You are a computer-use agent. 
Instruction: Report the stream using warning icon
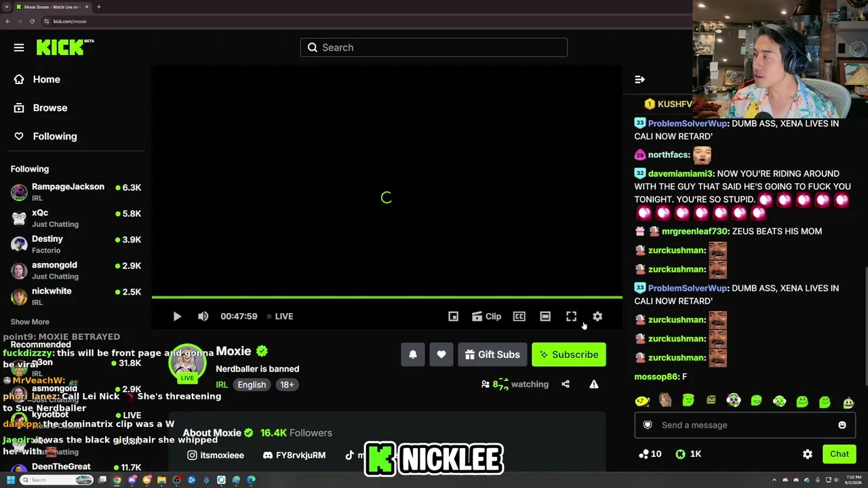point(594,384)
